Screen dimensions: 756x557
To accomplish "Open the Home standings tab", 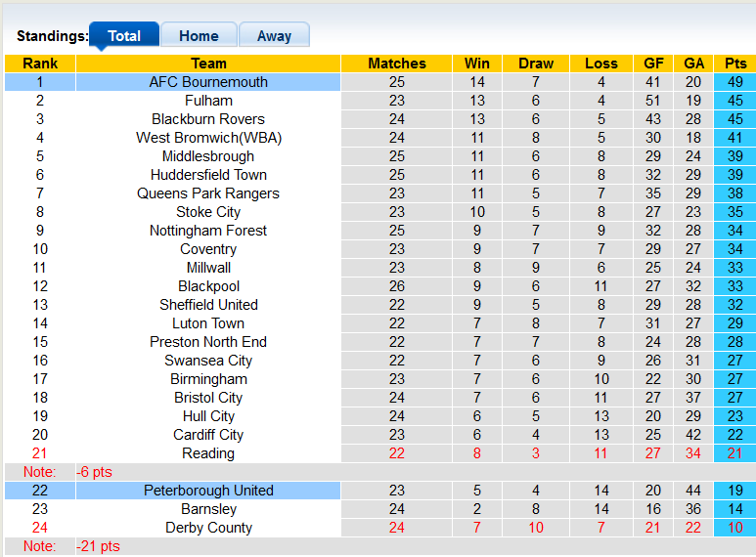I will pyautogui.click(x=199, y=35).
